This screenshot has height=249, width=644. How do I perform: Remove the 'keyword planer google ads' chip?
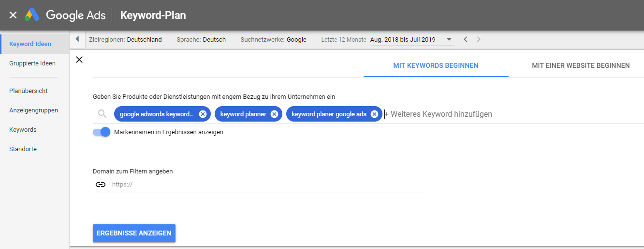374,114
